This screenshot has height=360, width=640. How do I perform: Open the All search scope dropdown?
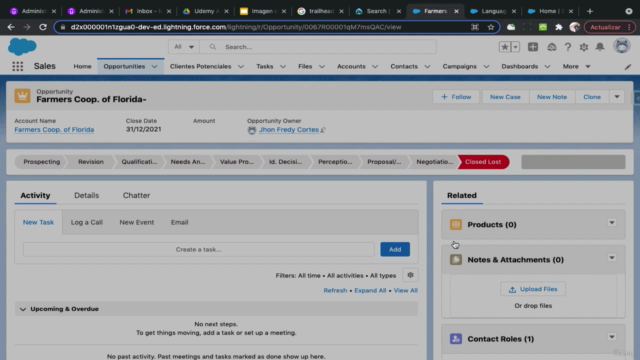click(x=184, y=47)
